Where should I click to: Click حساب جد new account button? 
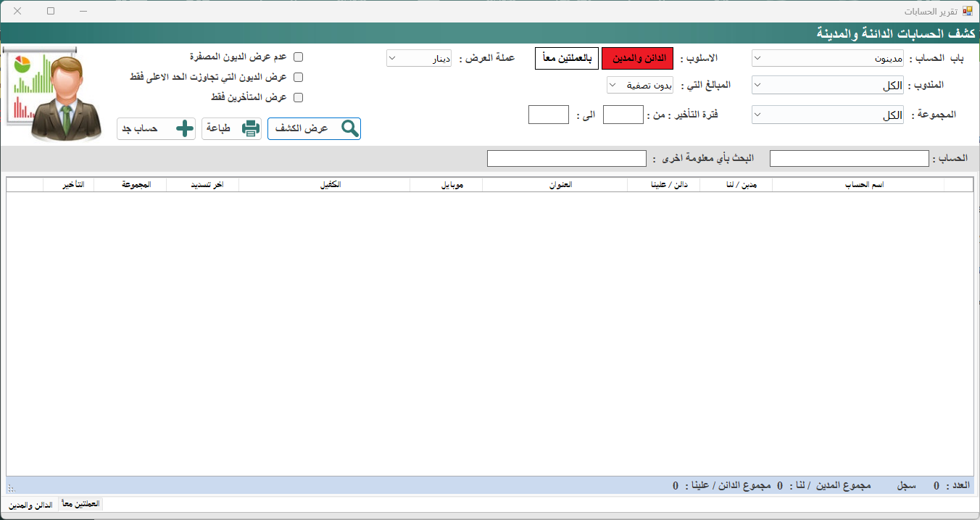pos(156,128)
